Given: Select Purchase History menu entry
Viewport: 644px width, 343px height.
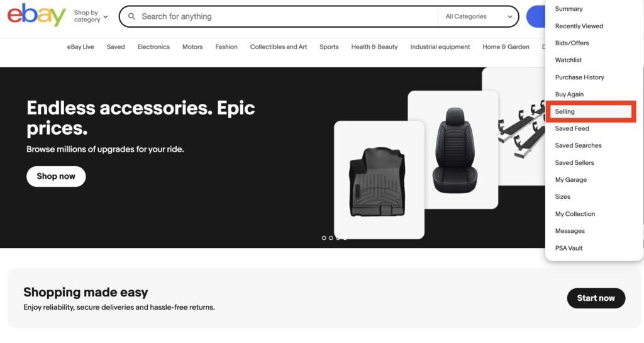Looking at the screenshot, I should pyautogui.click(x=579, y=77).
